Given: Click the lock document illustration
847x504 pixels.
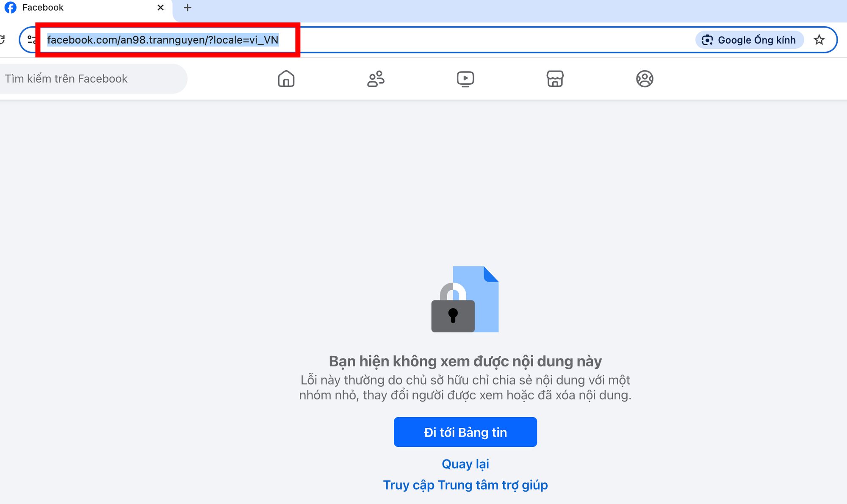Looking at the screenshot, I should click(x=465, y=299).
